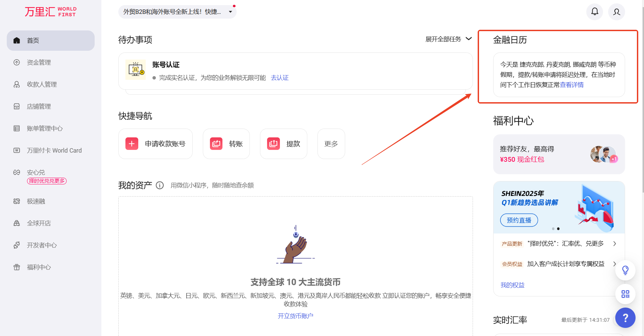Click the 提款 withdraw shortcut

tap(283, 144)
